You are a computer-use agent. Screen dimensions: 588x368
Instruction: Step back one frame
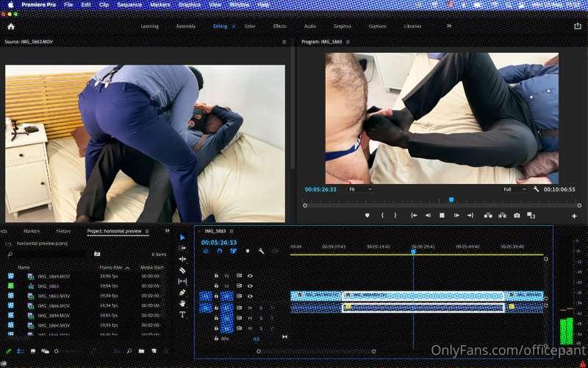[x=428, y=216]
